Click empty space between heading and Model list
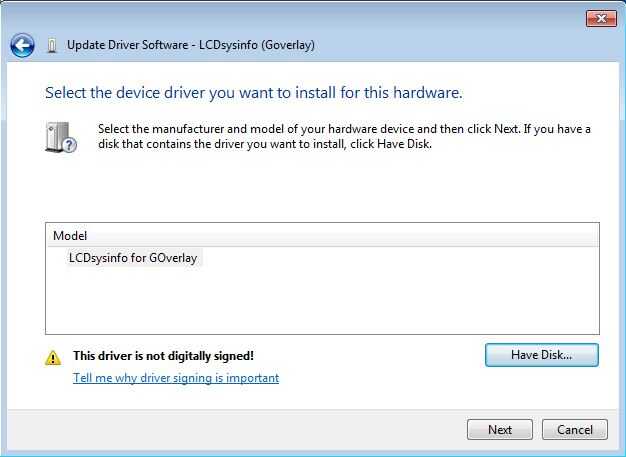The image size is (626, 457). click(x=322, y=190)
